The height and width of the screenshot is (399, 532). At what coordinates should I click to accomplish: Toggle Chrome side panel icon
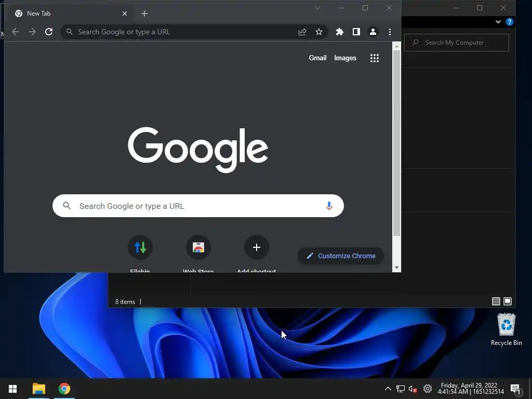[356, 32]
